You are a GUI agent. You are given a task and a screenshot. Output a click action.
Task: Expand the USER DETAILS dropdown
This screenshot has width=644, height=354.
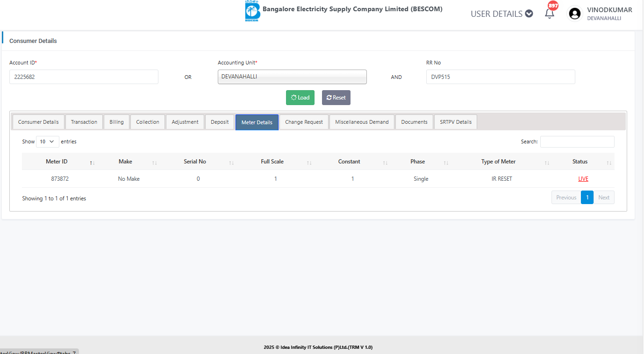point(501,14)
